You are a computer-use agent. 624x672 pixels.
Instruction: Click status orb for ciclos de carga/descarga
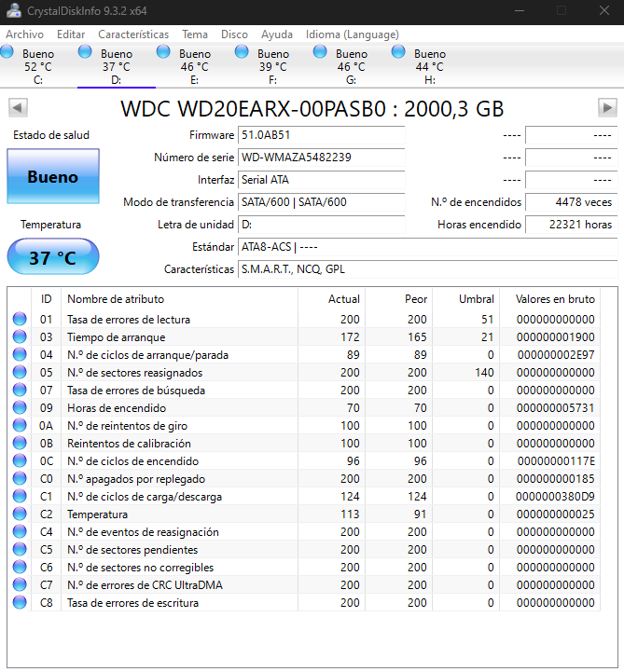[x=20, y=496]
